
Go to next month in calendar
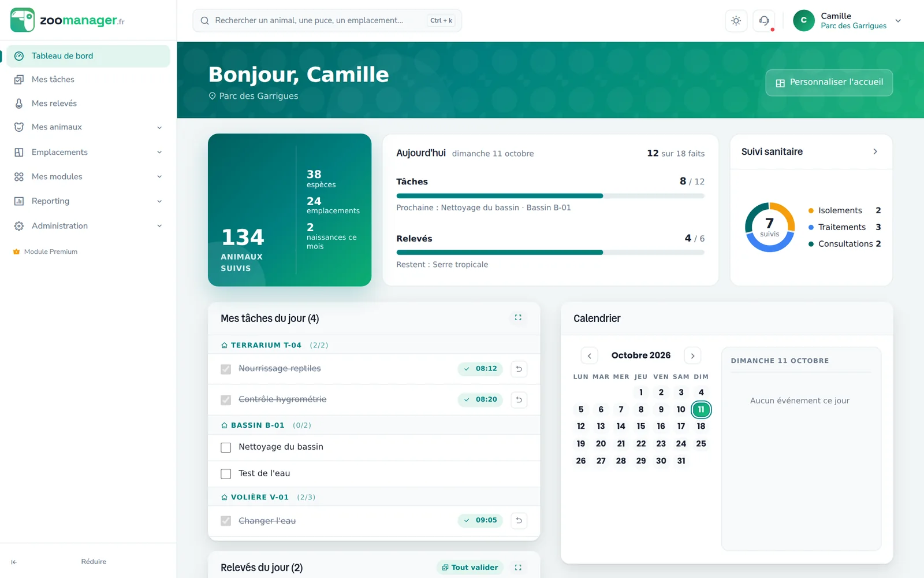point(692,355)
